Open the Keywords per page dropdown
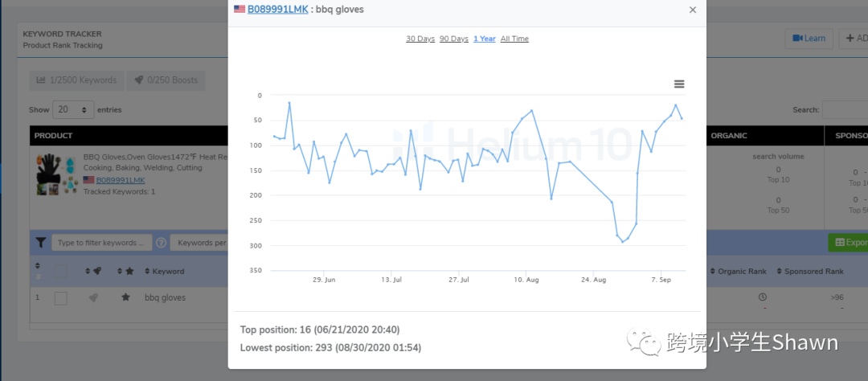Image resolution: width=868 pixels, height=381 pixels. tap(199, 243)
